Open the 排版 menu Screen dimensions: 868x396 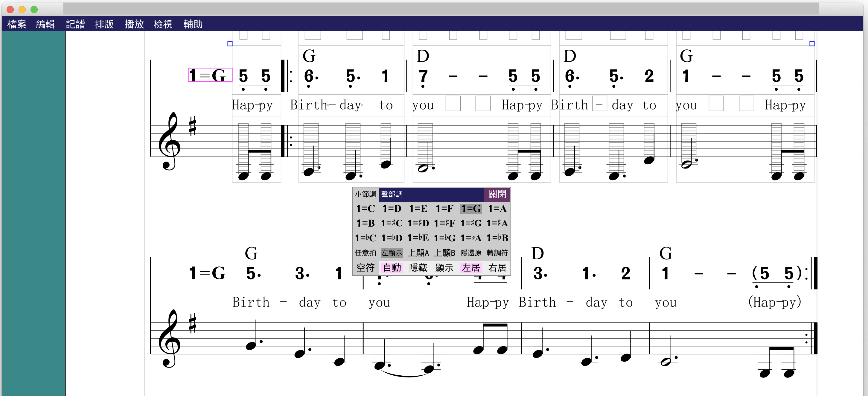point(104,24)
